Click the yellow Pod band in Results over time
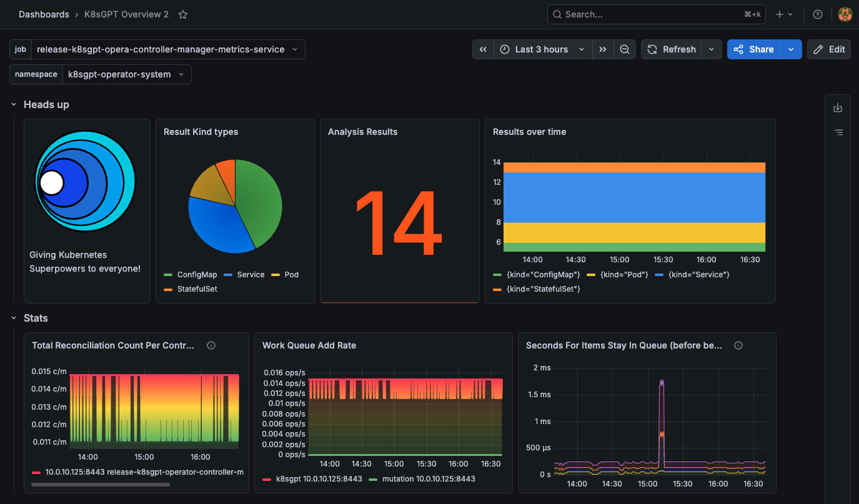This screenshot has width=859, height=504. (x=634, y=233)
